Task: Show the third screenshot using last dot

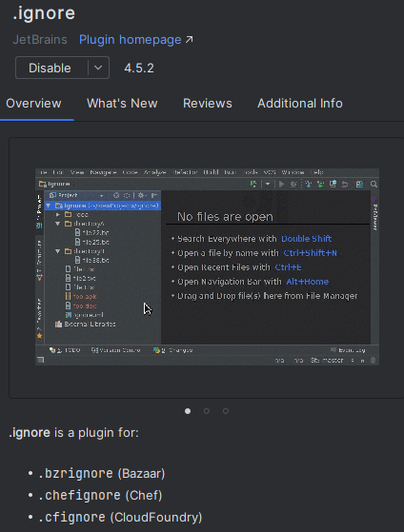Action: (x=226, y=411)
